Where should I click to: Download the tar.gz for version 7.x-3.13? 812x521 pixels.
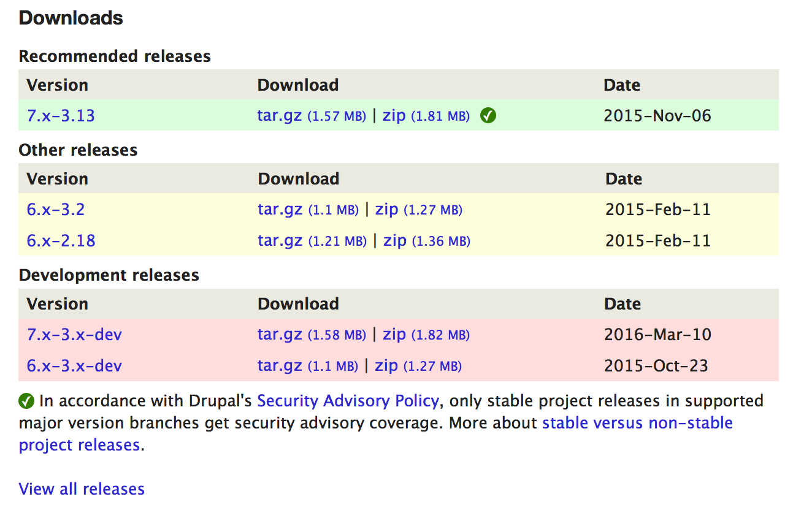click(279, 115)
